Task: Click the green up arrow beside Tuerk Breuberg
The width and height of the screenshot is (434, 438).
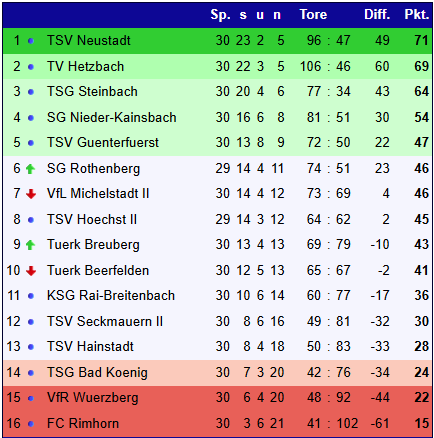Action: tap(30, 245)
